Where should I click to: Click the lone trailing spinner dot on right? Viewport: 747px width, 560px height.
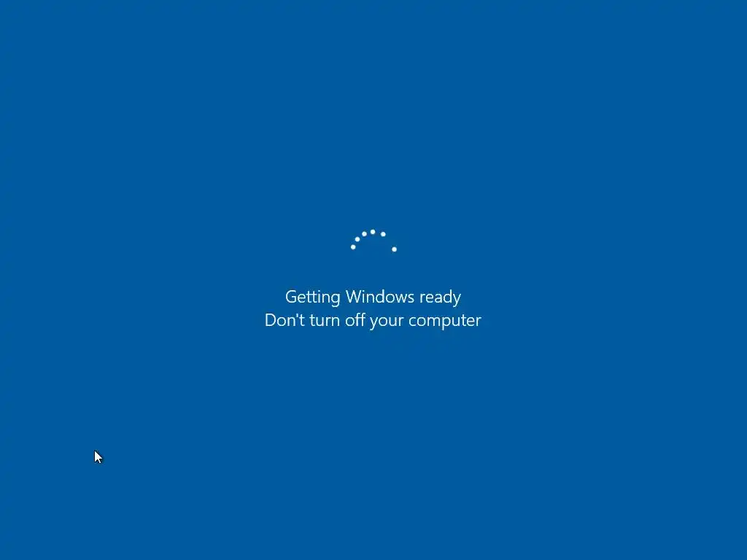click(394, 249)
